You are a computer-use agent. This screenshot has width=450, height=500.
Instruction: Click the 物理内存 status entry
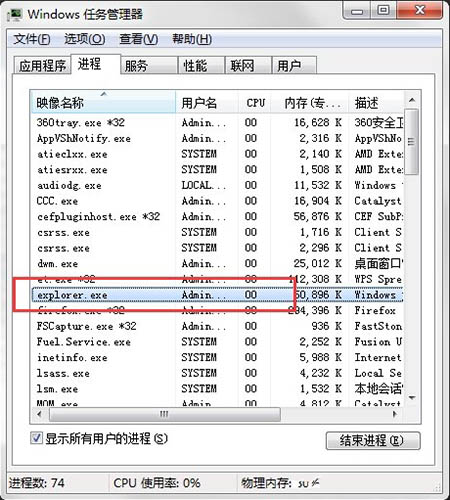(x=280, y=483)
